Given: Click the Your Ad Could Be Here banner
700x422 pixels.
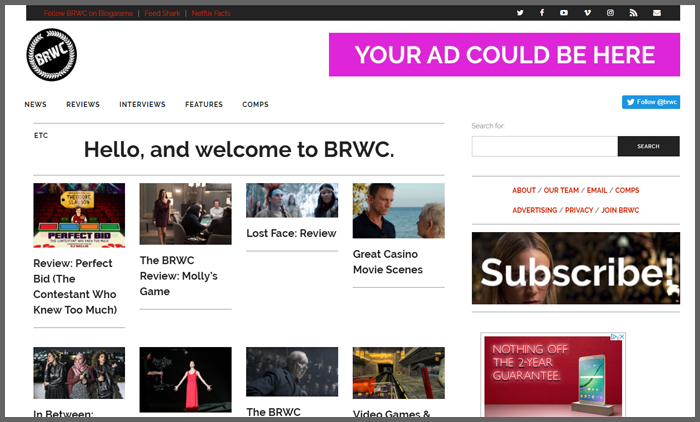Looking at the screenshot, I should tap(504, 54).
